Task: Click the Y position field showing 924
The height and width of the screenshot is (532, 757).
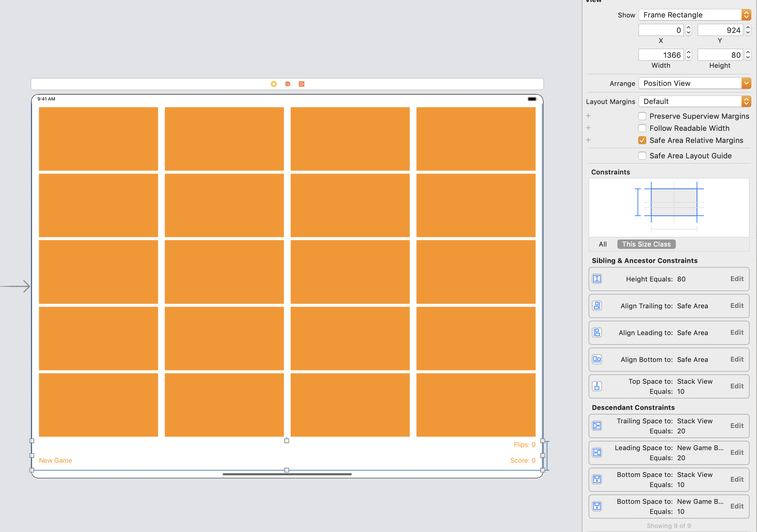Action: pyautogui.click(x=720, y=30)
